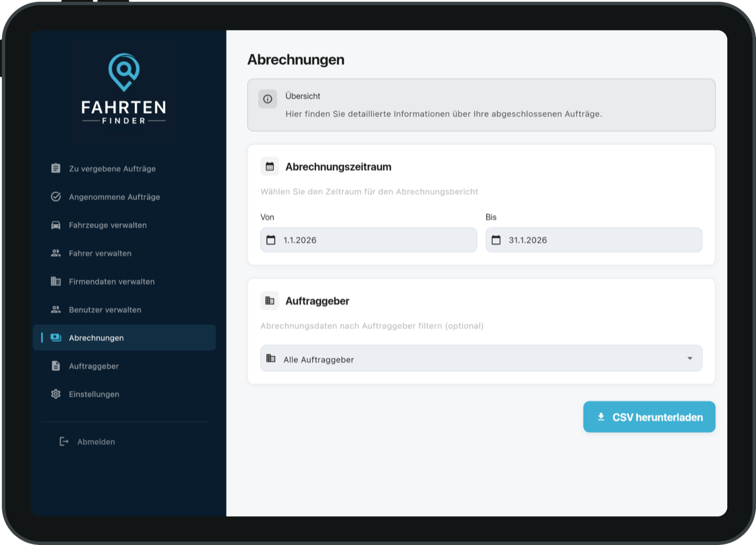Click the car icon for Fahrzeuge verwalten
This screenshot has width=756, height=545.
(56, 225)
